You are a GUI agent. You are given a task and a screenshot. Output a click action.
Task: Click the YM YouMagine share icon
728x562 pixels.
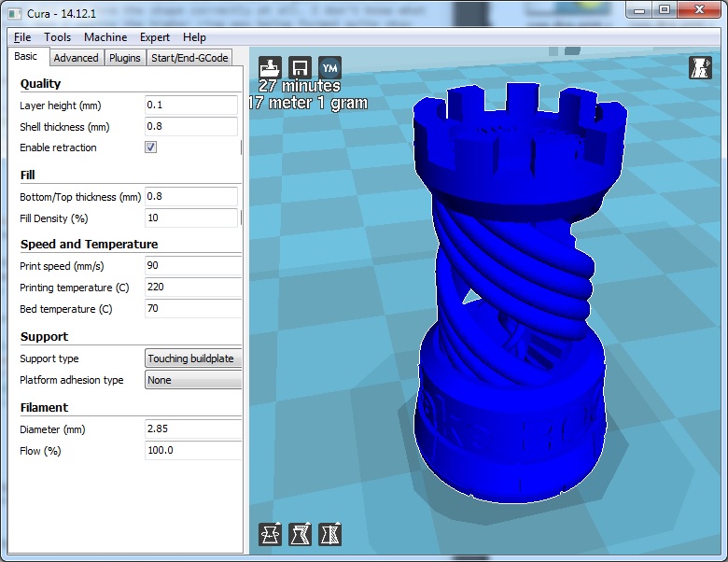coord(329,68)
